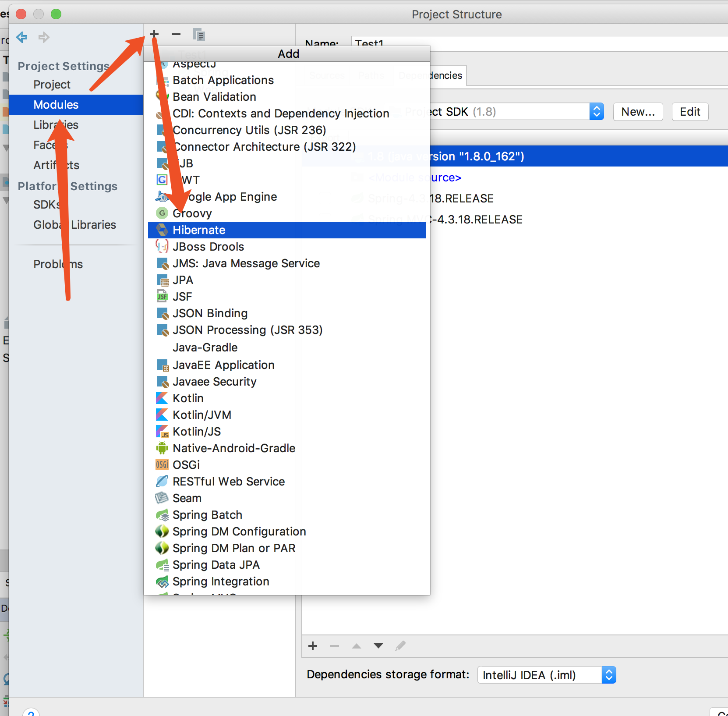Select the <Module source> dependency row
This screenshot has width=728, height=716.
[515, 177]
